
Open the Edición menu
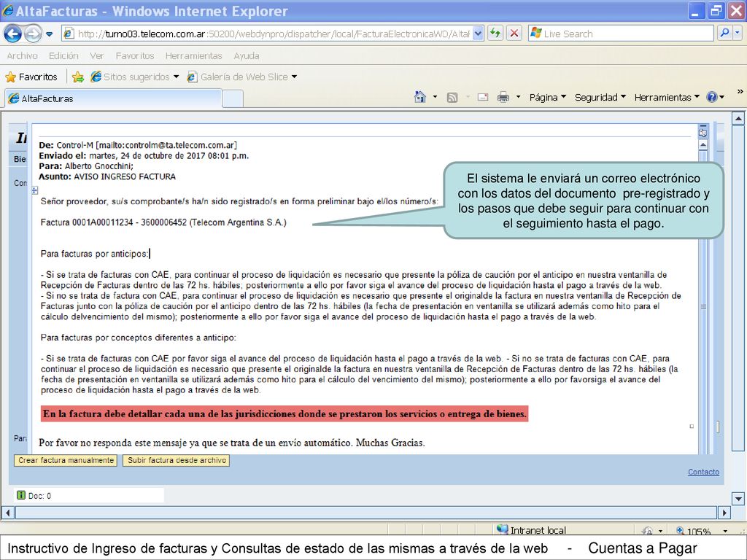(63, 55)
